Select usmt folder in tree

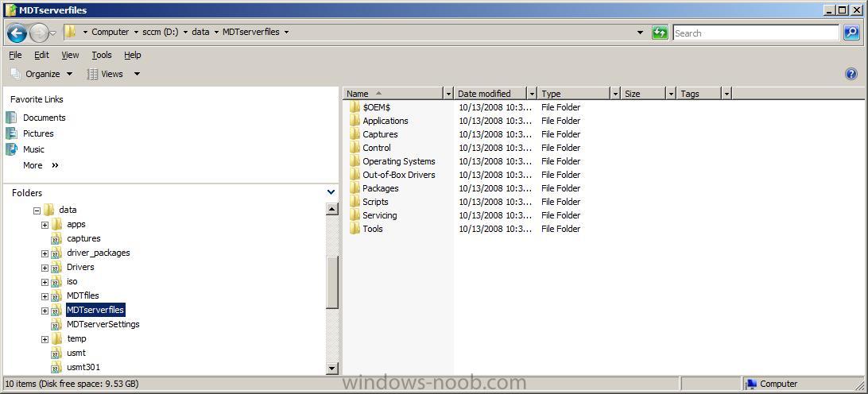point(76,353)
